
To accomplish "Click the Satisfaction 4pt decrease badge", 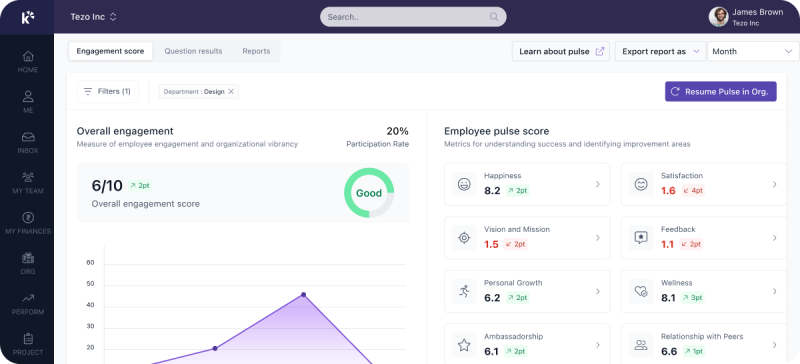I will coord(693,190).
